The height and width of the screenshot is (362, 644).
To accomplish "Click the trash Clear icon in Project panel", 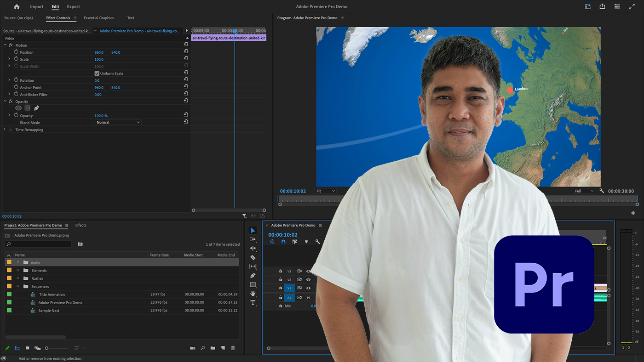I will [233, 348].
